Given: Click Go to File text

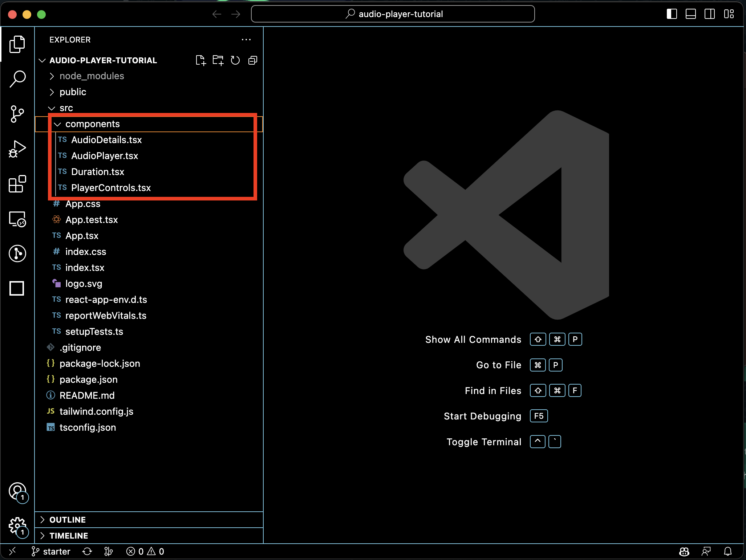Looking at the screenshot, I should [x=499, y=365].
